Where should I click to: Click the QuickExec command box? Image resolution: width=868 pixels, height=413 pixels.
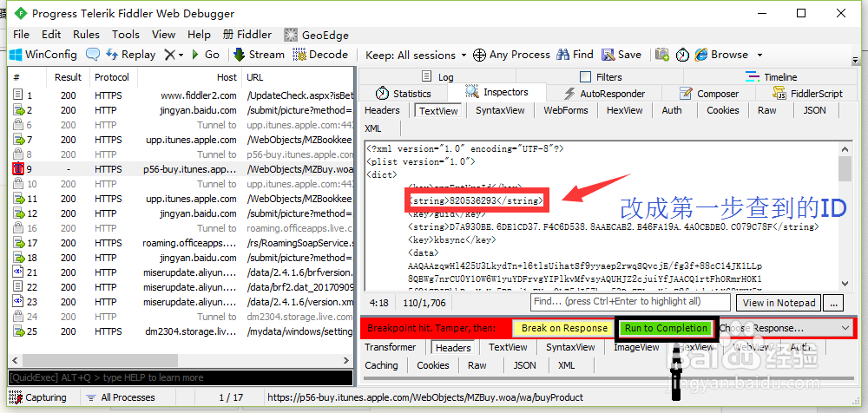[x=180, y=377]
